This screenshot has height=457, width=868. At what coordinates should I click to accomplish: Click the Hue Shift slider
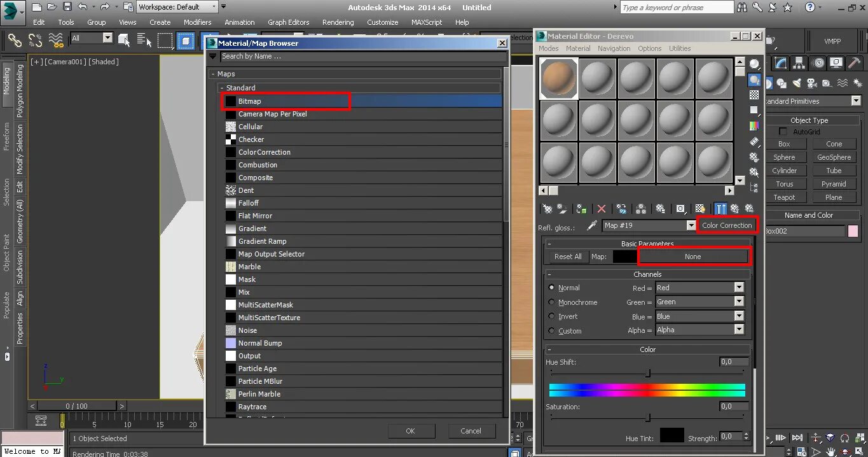pyautogui.click(x=647, y=373)
